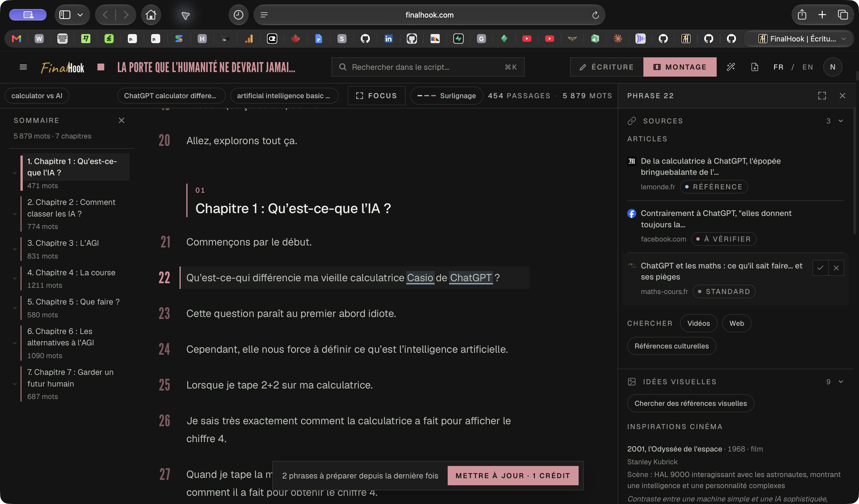Screen dimensions: 859x504
Task: Expand Chapitre 3 L'AGI chevron
Action: point(15,249)
